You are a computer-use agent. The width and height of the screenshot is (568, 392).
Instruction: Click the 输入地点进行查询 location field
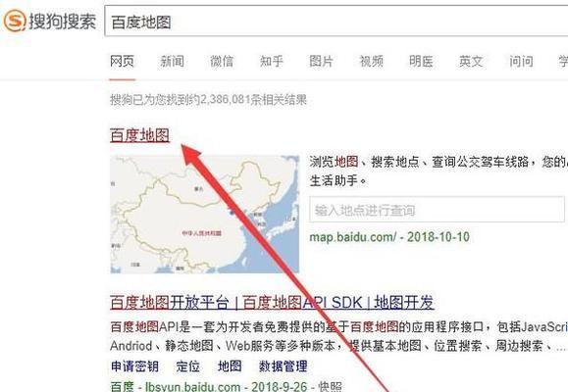point(437,210)
